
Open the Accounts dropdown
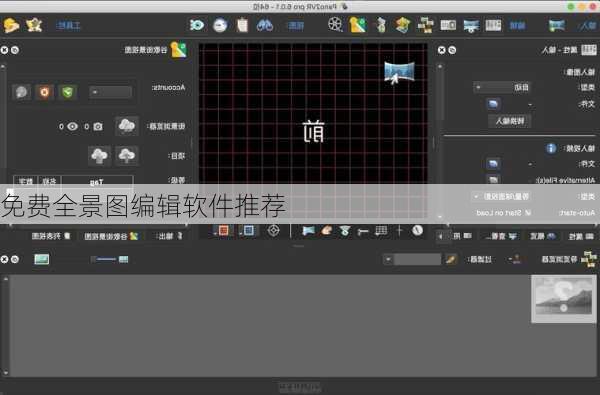tap(110, 92)
